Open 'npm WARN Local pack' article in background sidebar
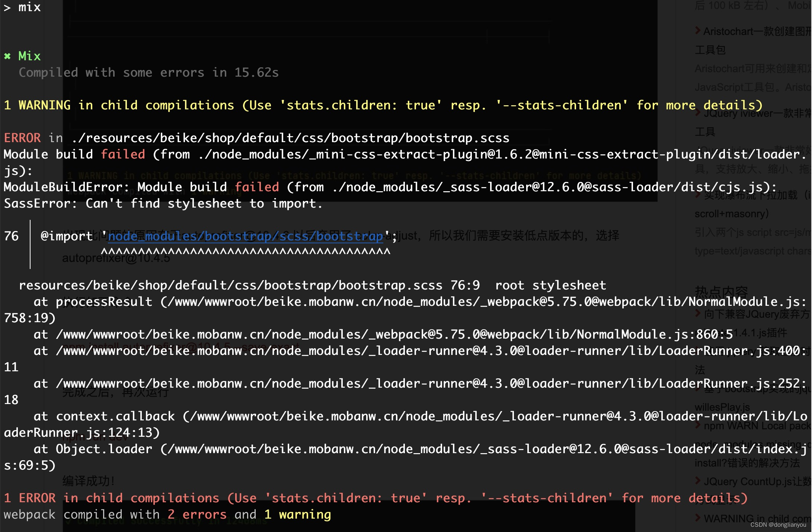 click(x=757, y=426)
